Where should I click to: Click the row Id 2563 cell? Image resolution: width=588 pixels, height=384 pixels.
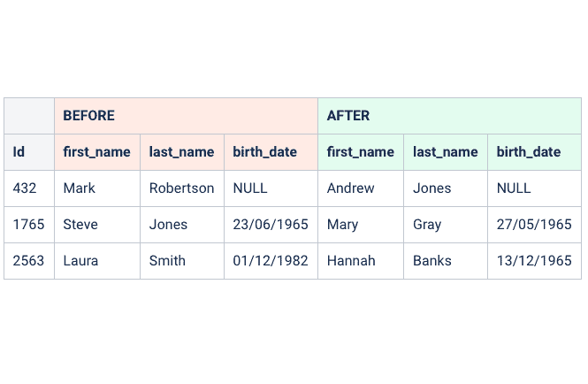point(29,261)
